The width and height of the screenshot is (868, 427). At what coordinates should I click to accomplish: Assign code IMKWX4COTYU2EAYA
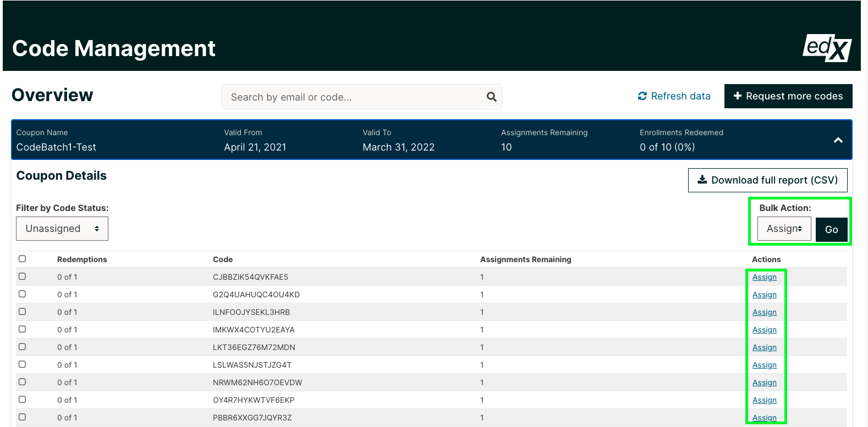coord(764,330)
